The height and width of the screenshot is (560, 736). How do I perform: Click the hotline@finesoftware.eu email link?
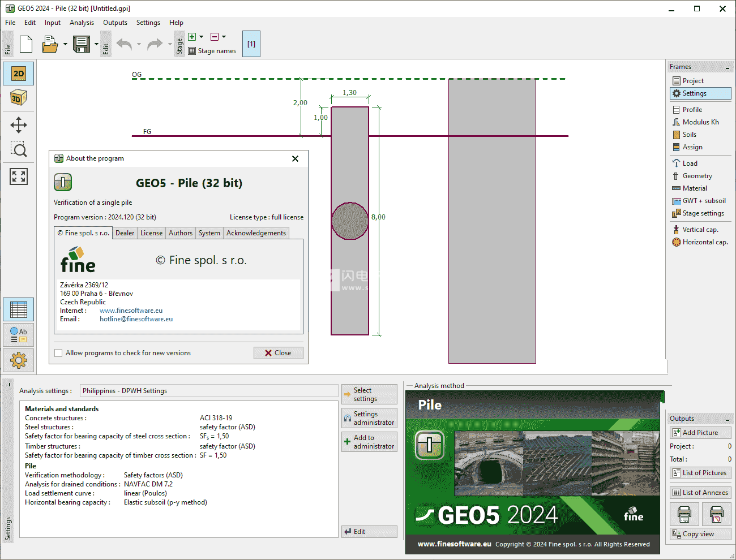136,319
